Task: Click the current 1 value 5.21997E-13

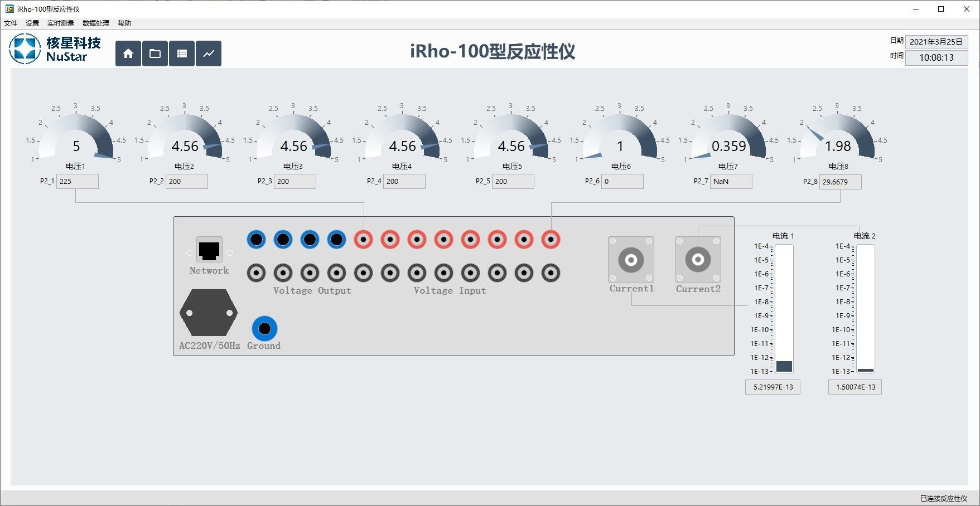Action: point(773,387)
